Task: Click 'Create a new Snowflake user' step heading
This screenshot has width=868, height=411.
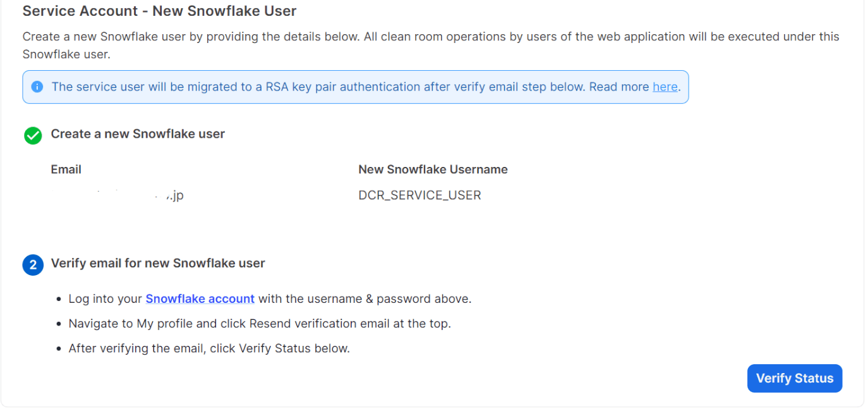Action: coord(138,134)
